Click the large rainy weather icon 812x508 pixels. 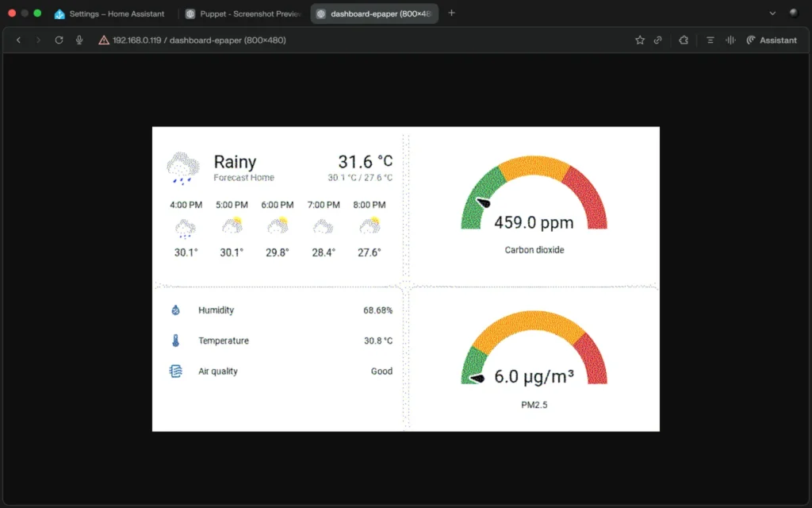pos(183,168)
